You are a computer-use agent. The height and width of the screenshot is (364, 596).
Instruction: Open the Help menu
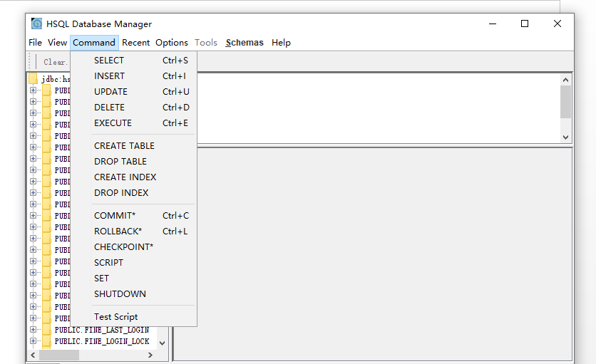pos(281,43)
